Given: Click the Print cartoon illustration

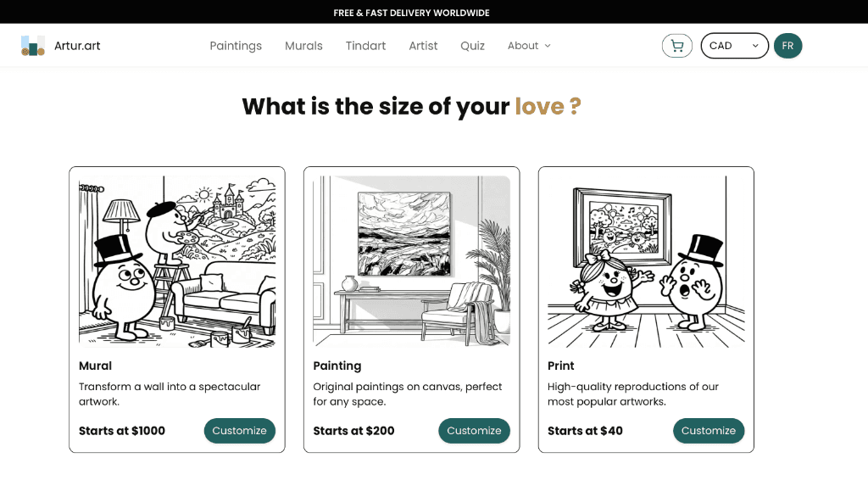Looking at the screenshot, I should click(x=646, y=260).
